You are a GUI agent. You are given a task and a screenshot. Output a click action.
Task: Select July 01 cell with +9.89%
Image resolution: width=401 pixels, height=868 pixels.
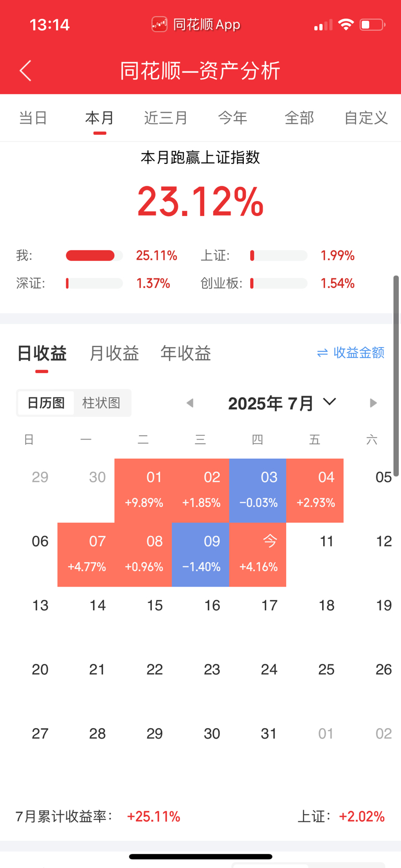point(144,491)
